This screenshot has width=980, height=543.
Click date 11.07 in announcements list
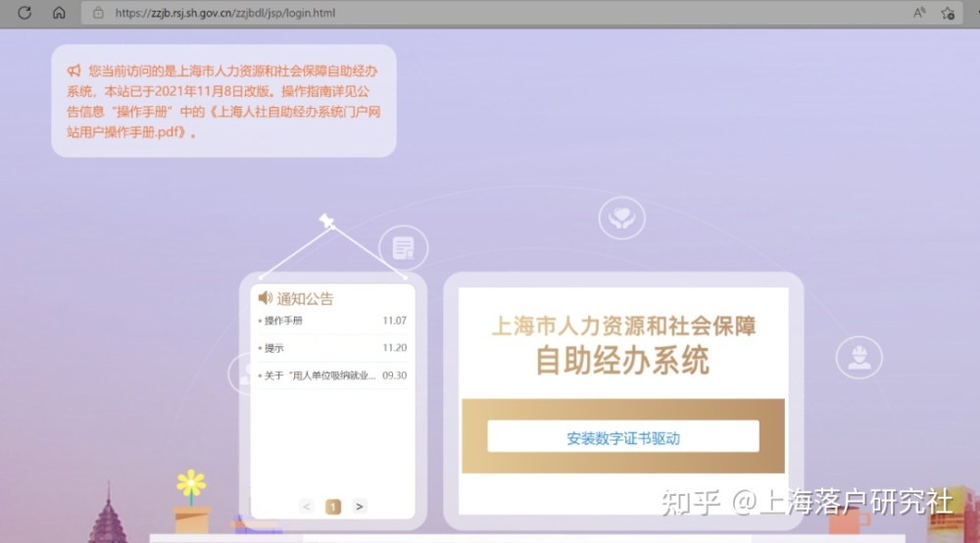point(394,321)
